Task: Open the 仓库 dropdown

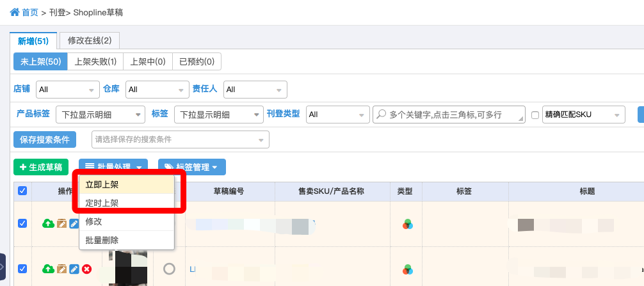Action: click(x=157, y=90)
